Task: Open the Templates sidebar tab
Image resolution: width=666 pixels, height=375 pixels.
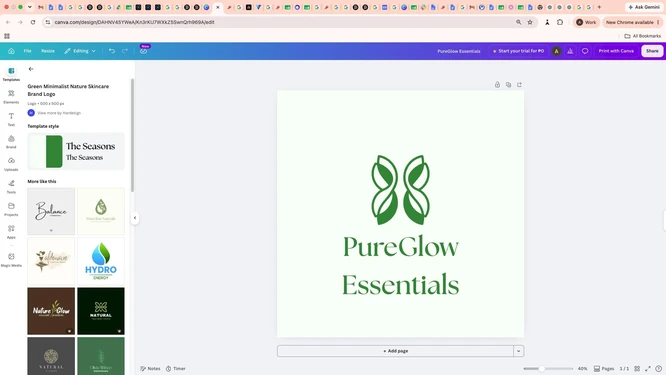Action: [x=11, y=74]
